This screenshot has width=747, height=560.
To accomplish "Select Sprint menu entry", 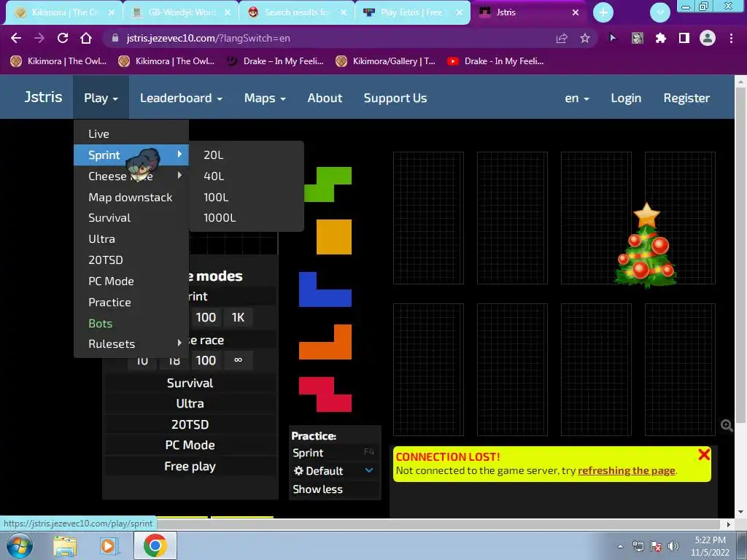I will [131, 155].
